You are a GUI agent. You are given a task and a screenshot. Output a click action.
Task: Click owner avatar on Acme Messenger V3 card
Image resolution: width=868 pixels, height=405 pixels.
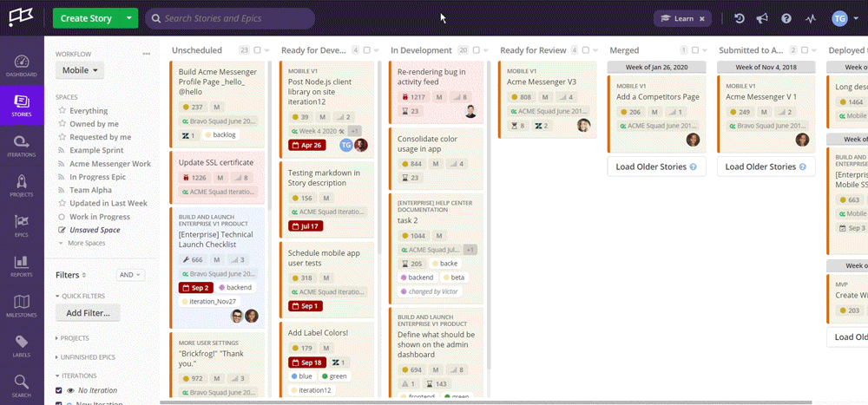[x=583, y=126]
